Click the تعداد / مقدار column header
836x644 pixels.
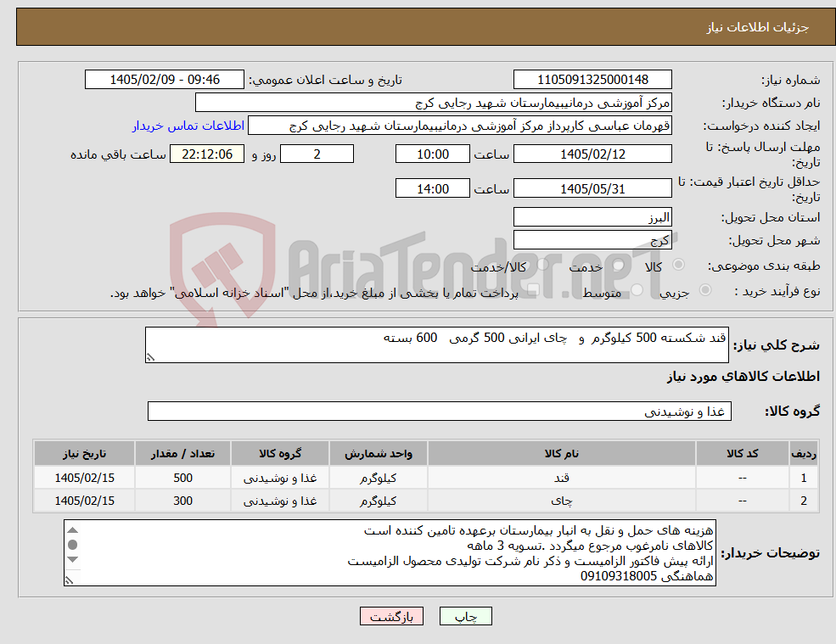tap(182, 453)
